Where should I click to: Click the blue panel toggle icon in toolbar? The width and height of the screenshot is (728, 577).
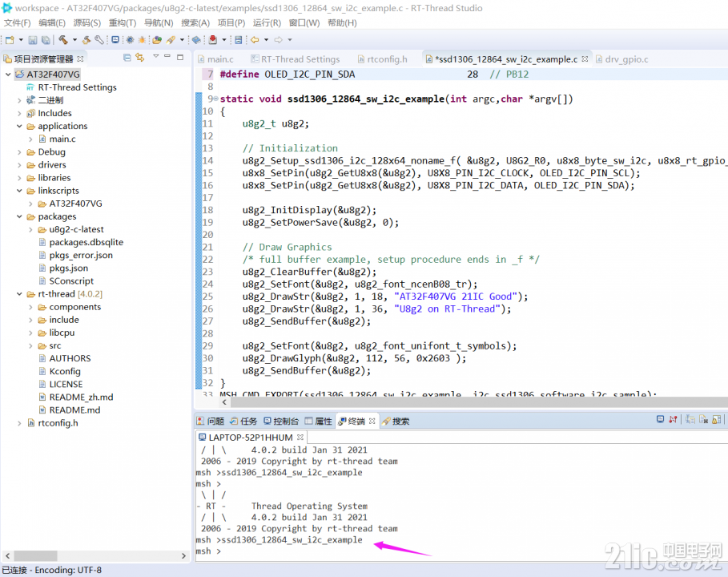point(238,40)
